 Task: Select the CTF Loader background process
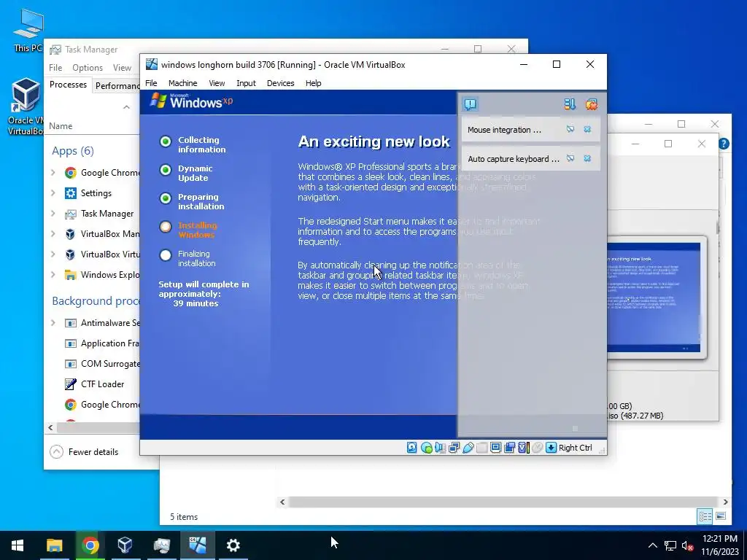pyautogui.click(x=94, y=384)
